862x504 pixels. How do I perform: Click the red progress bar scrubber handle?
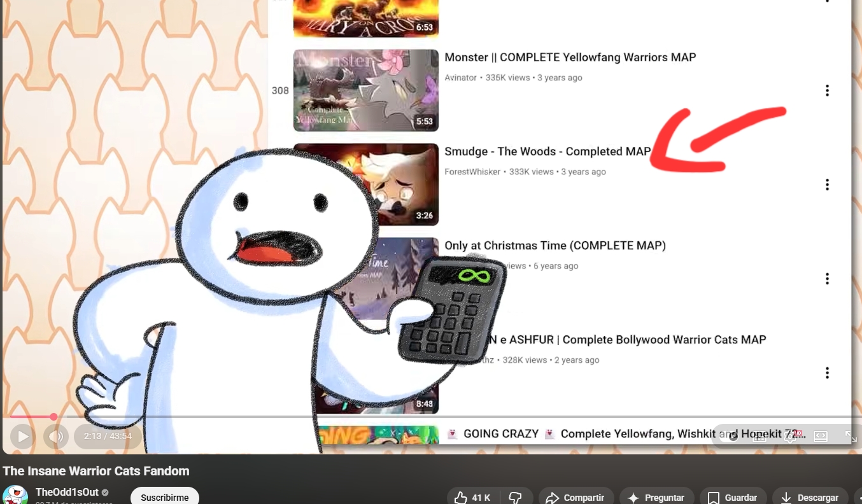54,417
